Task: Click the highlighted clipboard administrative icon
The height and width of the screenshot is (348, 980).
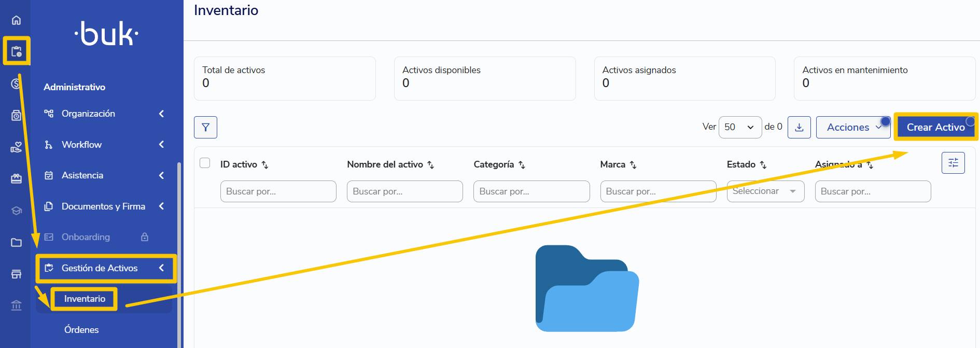Action: [x=17, y=51]
